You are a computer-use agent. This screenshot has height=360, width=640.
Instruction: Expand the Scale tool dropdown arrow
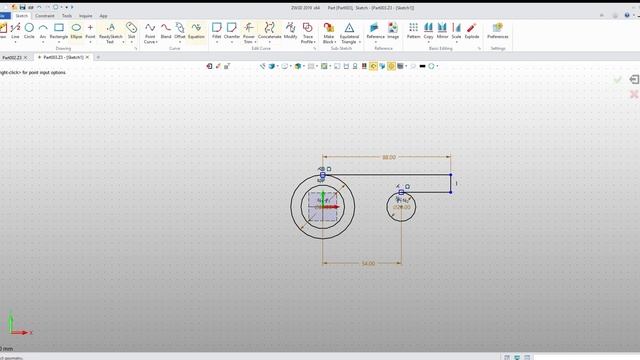[456, 42]
